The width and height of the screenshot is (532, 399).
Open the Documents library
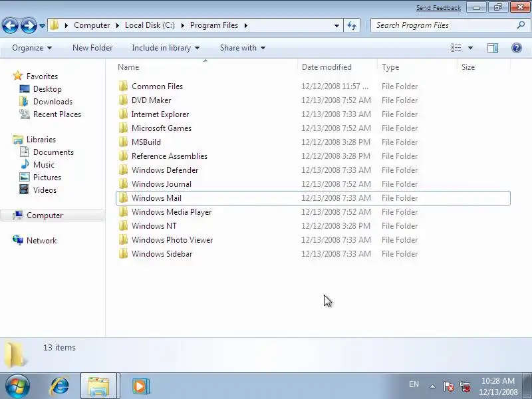tap(53, 152)
